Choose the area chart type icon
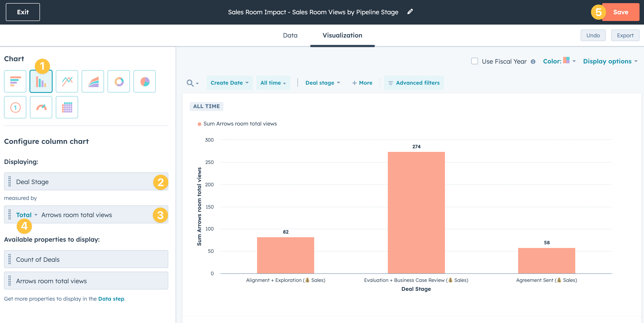 [x=93, y=81]
